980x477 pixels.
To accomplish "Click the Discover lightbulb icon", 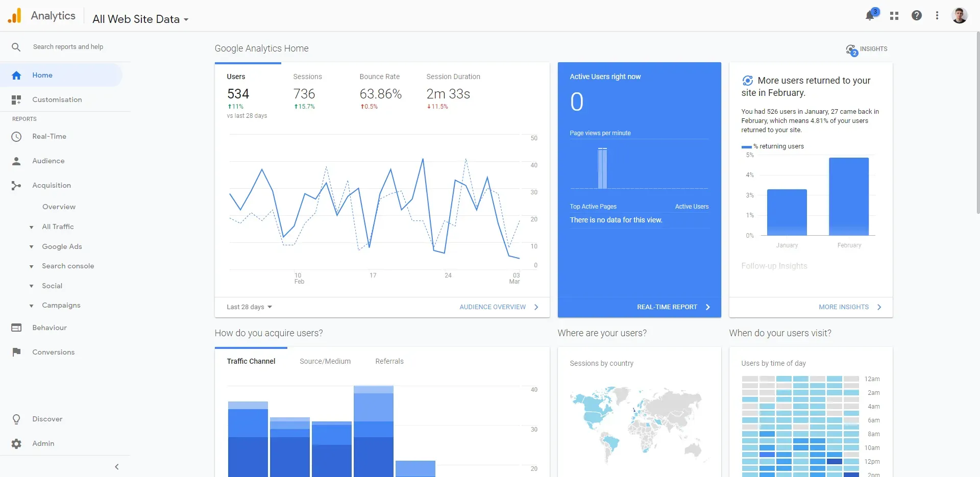I will [x=16, y=419].
